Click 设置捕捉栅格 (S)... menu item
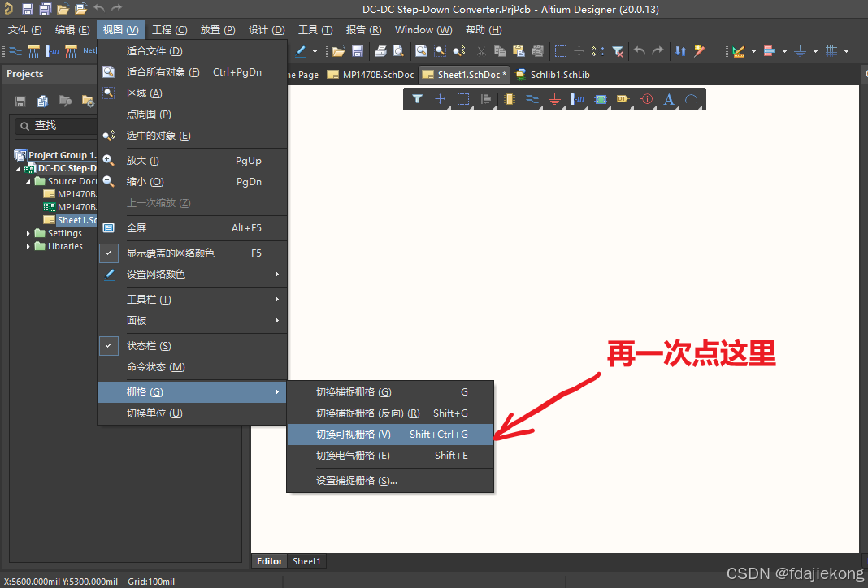Image resolution: width=868 pixels, height=588 pixels. [x=390, y=481]
